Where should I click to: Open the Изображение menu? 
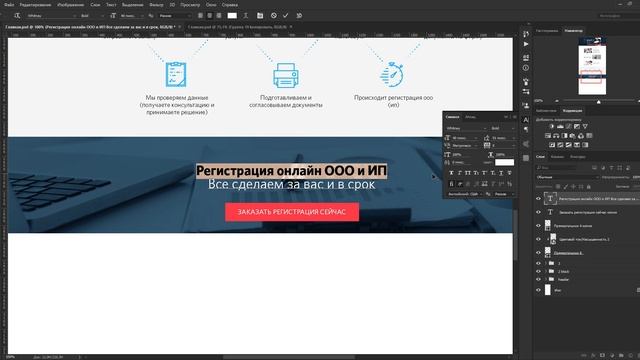coord(71,5)
